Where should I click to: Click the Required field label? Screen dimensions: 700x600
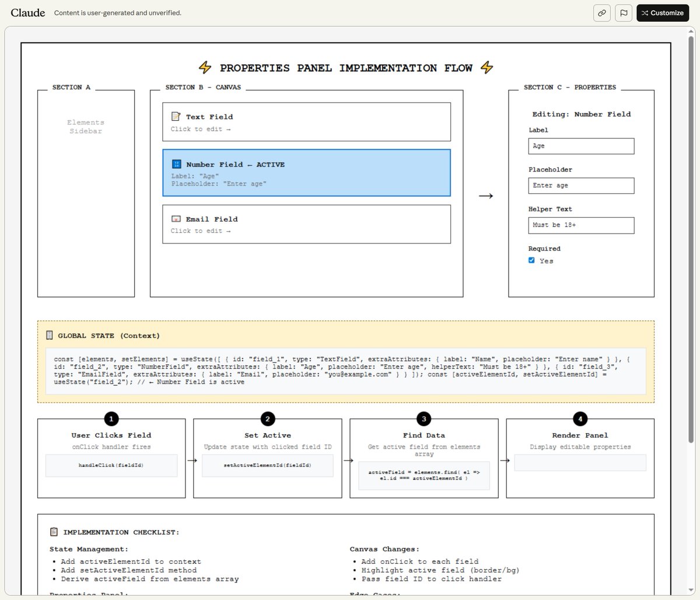click(544, 249)
